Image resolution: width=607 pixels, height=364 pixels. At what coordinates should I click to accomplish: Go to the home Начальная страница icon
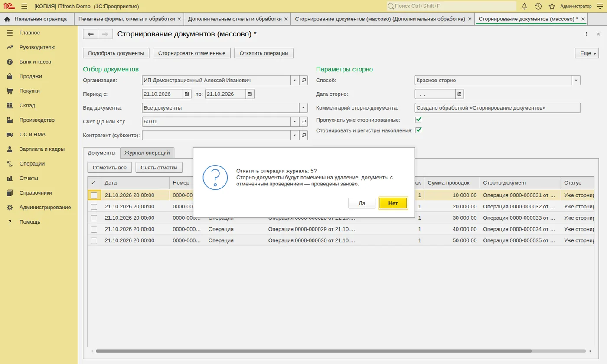(7, 19)
